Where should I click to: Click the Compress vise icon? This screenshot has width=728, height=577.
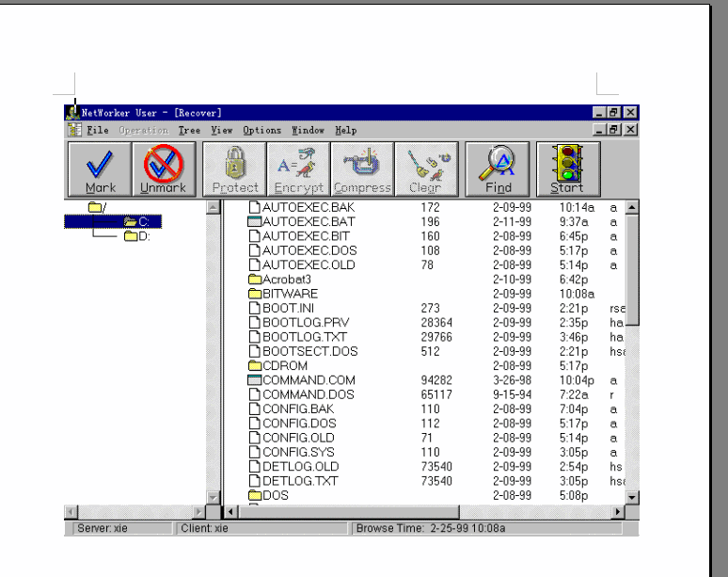pos(362,168)
